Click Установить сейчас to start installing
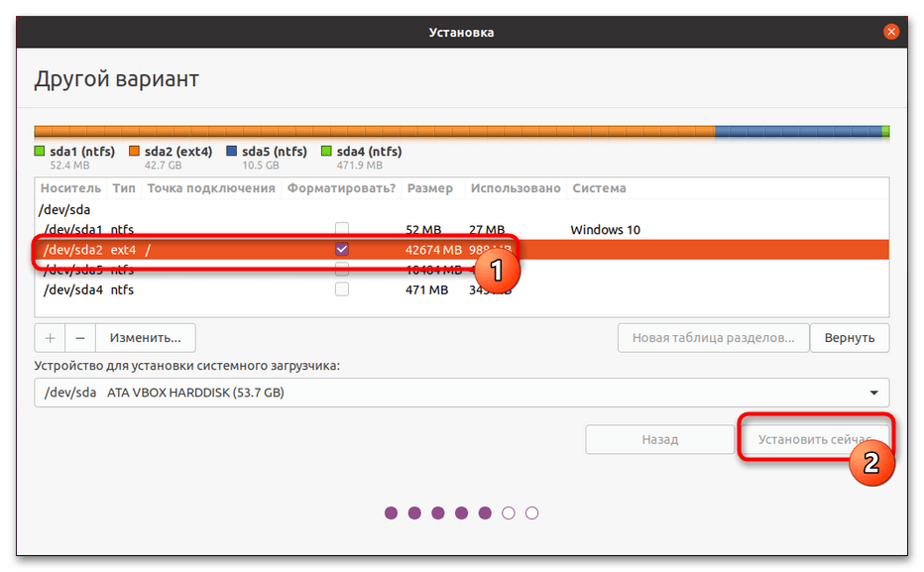This screenshot has height=572, width=924. coord(814,439)
